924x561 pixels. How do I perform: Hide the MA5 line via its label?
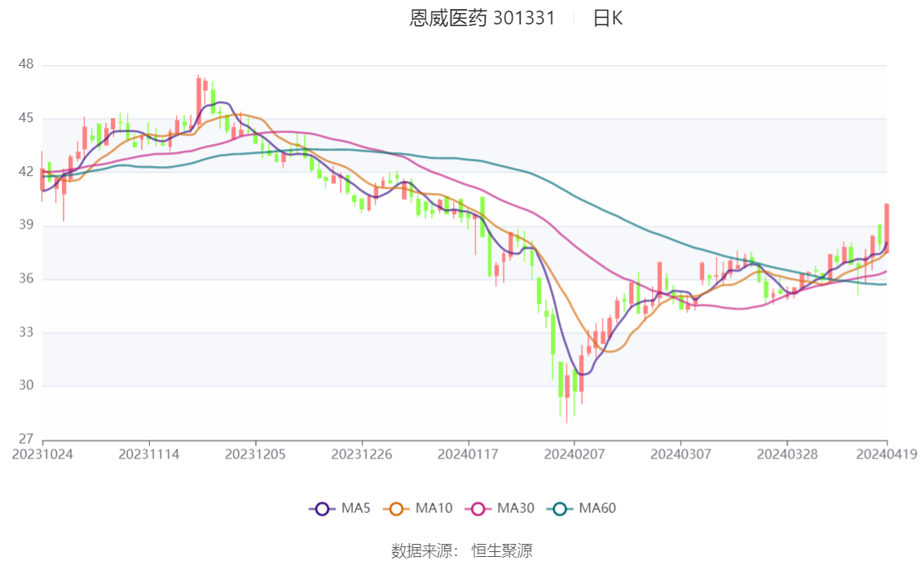tap(356, 508)
